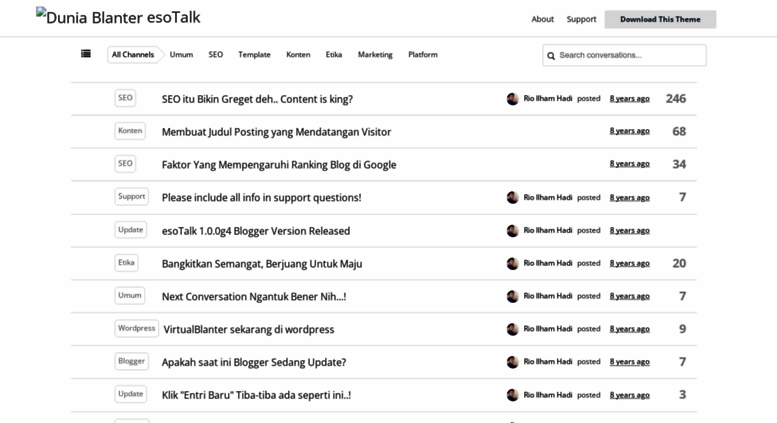Viewport: 777px width, 423px height.
Task: Open the Support link in header
Action: 581,19
